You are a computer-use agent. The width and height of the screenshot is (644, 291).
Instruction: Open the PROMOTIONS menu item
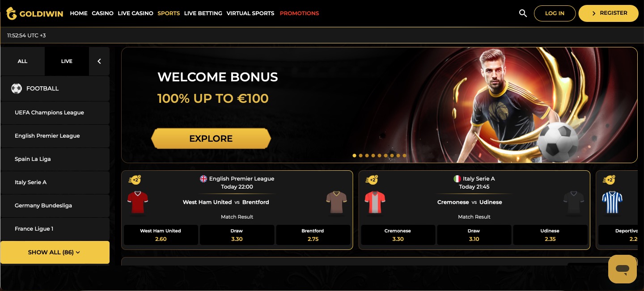(299, 13)
